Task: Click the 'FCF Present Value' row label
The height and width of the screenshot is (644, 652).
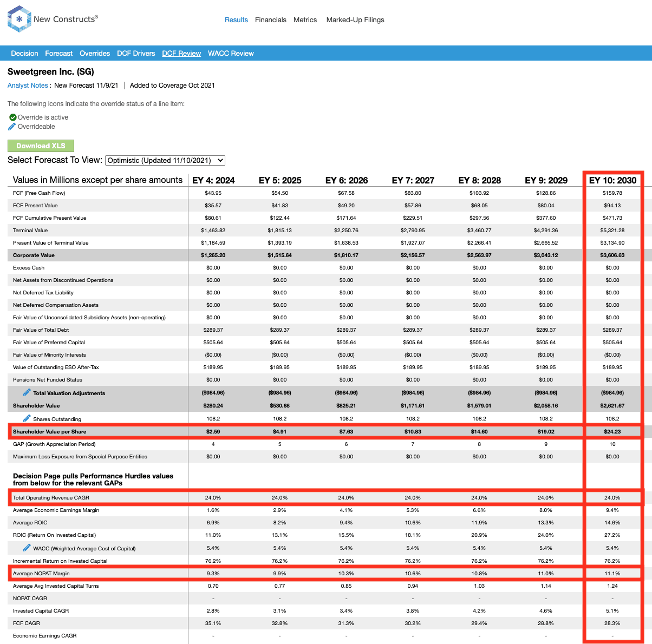Action: pos(35,206)
